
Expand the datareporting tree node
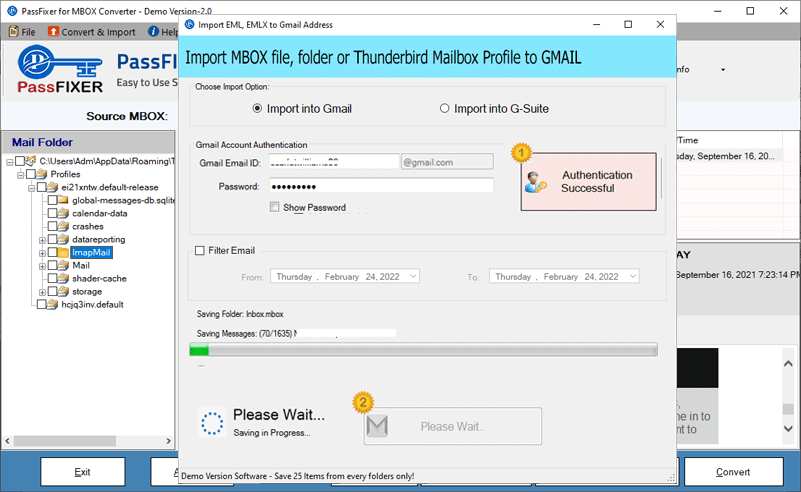[42, 240]
